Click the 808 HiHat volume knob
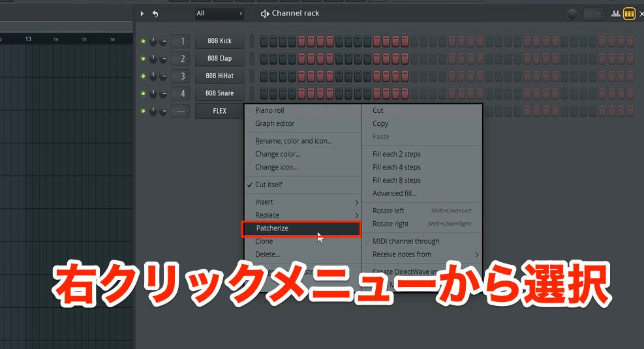The image size is (644, 349). point(163,76)
